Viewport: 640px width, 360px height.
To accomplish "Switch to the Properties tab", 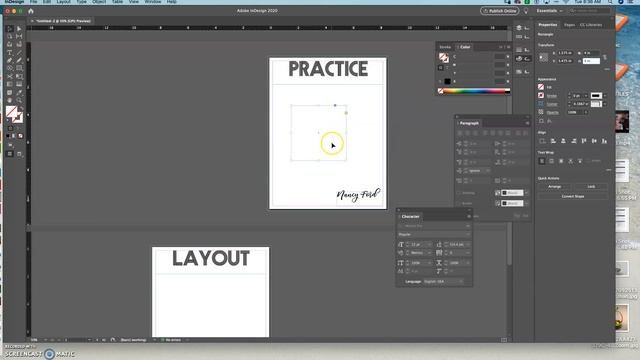I will coord(548,25).
